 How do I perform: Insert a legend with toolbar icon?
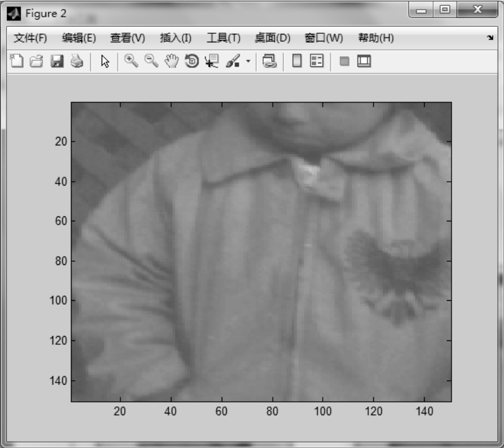(316, 61)
